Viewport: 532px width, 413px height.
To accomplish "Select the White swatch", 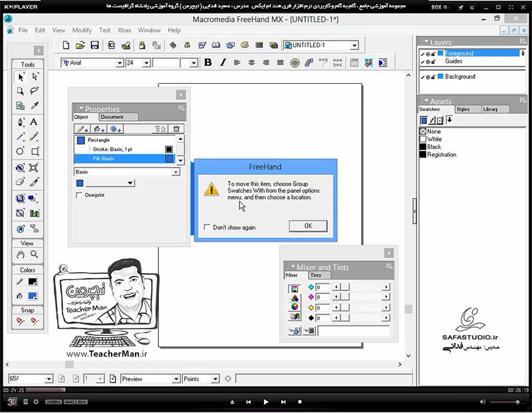I will coord(430,139).
